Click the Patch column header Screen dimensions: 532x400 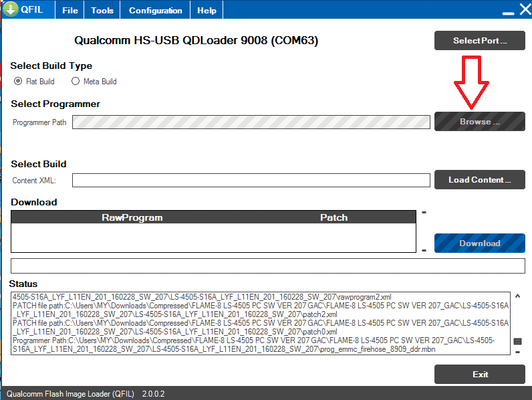[x=334, y=217]
